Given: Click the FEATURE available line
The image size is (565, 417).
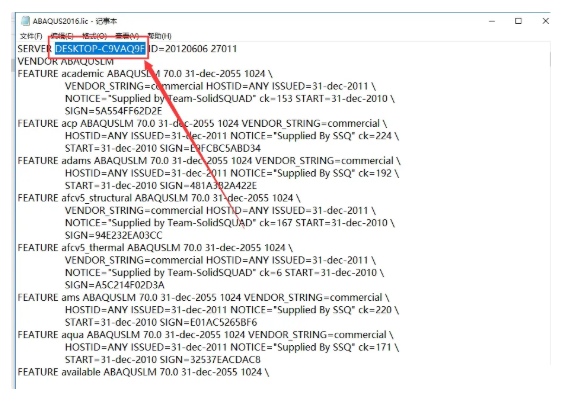Looking at the screenshot, I should click(143, 372).
